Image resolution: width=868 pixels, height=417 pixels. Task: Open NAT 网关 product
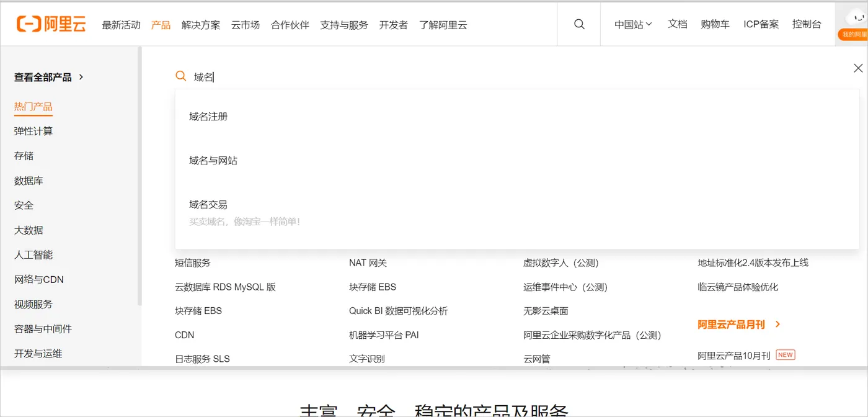[368, 263]
